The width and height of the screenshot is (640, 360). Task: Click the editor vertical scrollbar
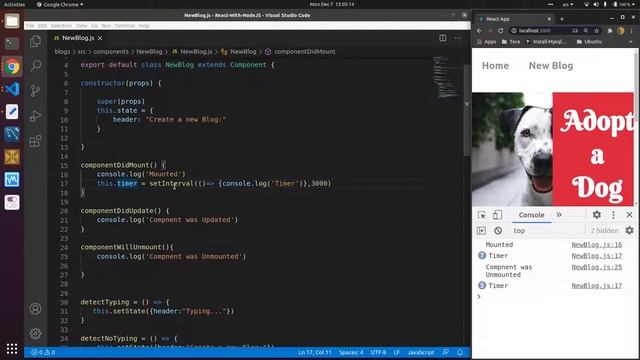click(x=467, y=110)
